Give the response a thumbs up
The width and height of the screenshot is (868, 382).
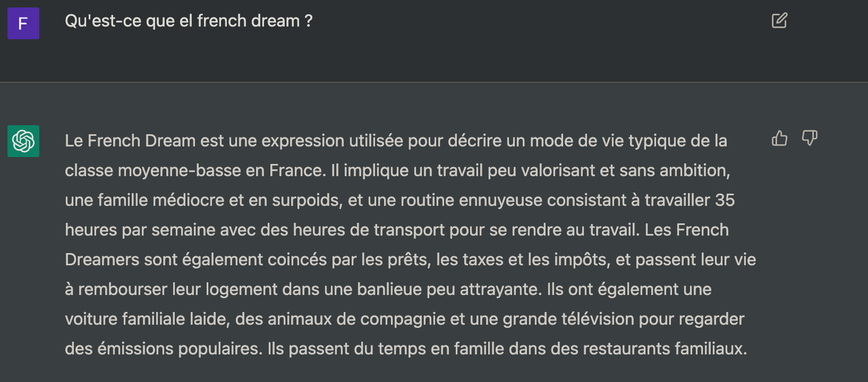click(x=779, y=138)
